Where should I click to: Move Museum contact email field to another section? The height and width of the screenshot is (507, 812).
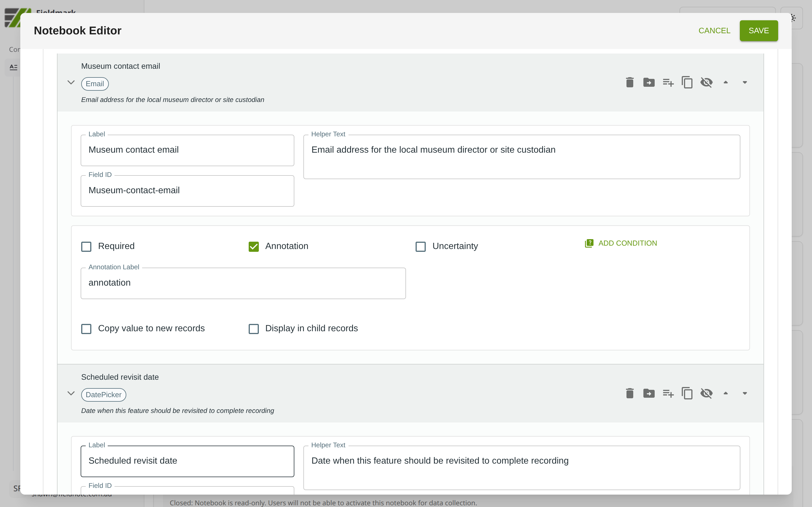click(648, 83)
